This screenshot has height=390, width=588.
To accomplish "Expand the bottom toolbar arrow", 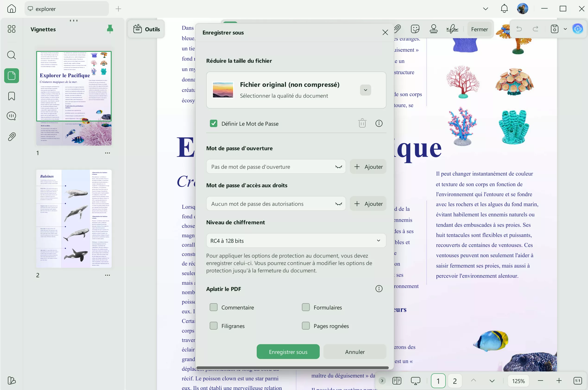I will tap(382, 381).
